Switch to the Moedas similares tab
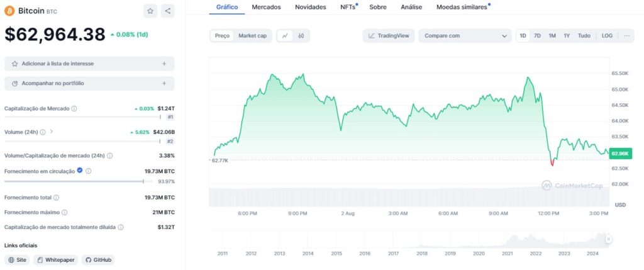 [462, 7]
